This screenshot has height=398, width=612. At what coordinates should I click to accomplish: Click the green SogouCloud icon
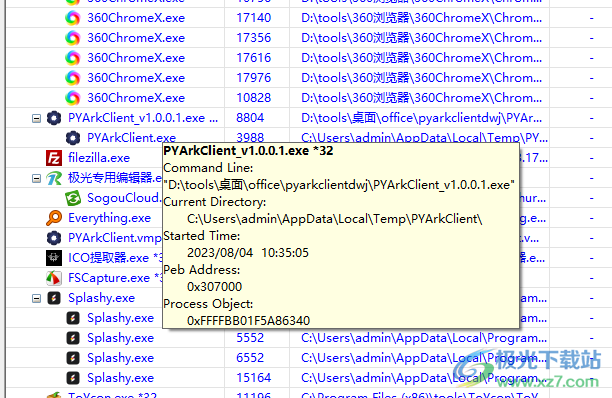[73, 198]
